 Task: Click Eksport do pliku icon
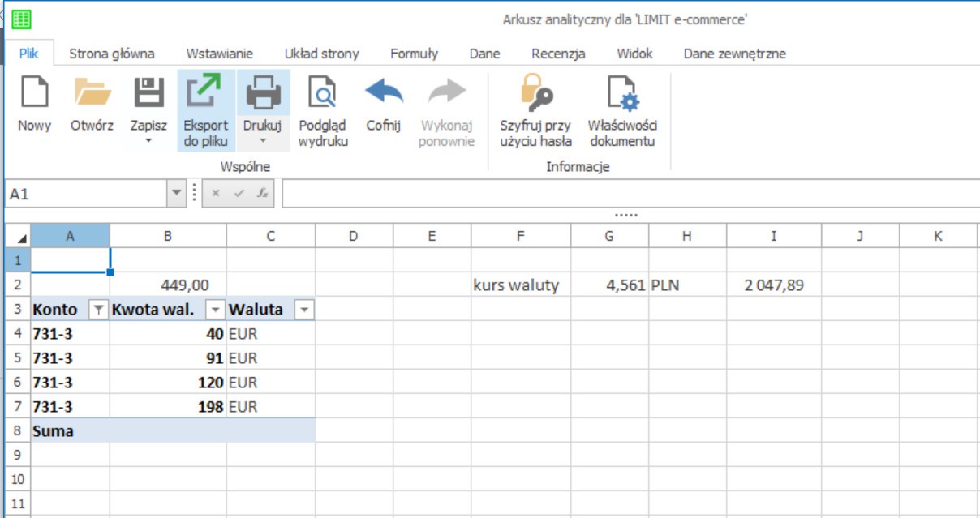point(205,92)
